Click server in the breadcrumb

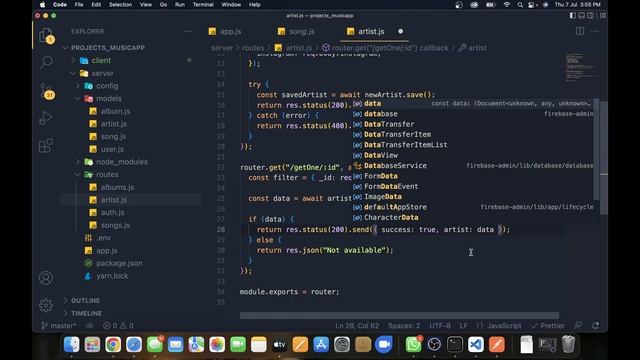click(222, 48)
